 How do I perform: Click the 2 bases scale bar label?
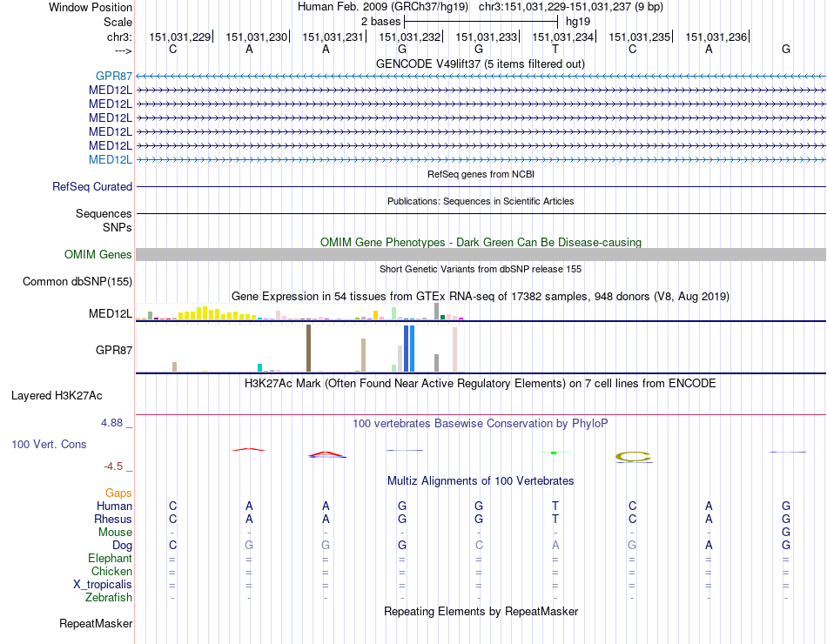tap(380, 22)
